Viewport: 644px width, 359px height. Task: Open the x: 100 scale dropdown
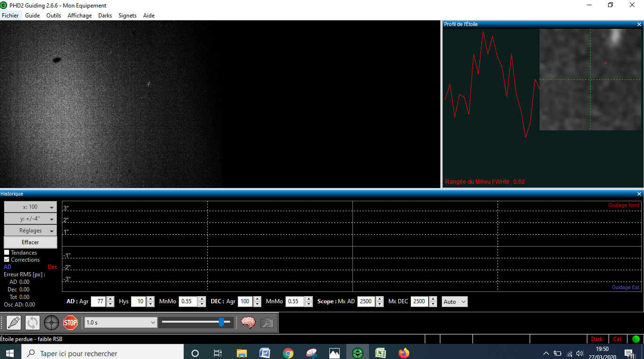[x=30, y=207]
